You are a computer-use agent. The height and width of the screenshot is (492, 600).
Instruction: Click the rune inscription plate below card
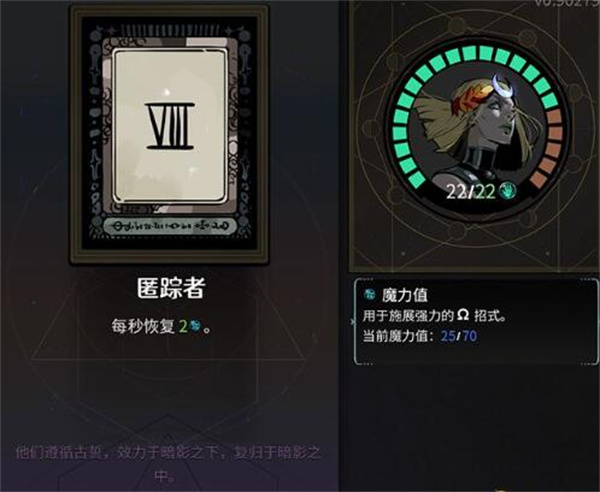(x=170, y=226)
